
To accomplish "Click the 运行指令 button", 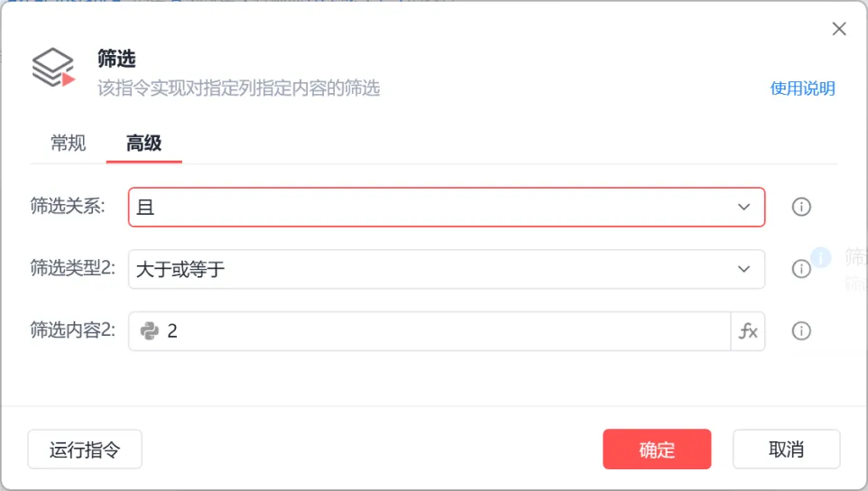I will (x=85, y=449).
